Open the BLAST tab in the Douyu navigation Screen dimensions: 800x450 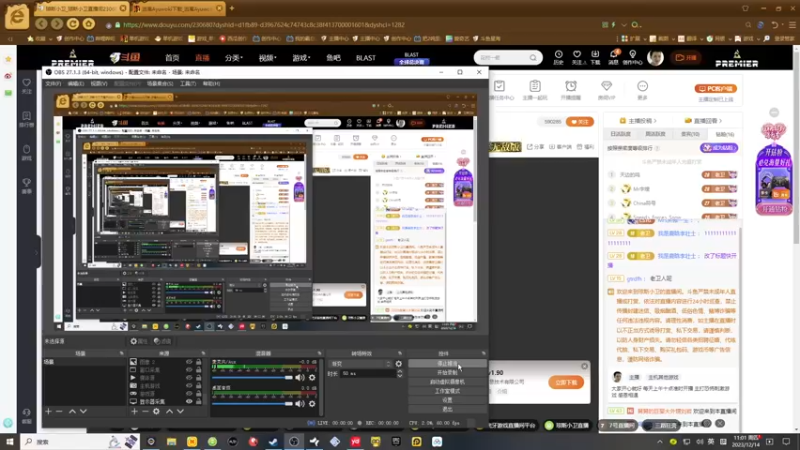(365, 58)
